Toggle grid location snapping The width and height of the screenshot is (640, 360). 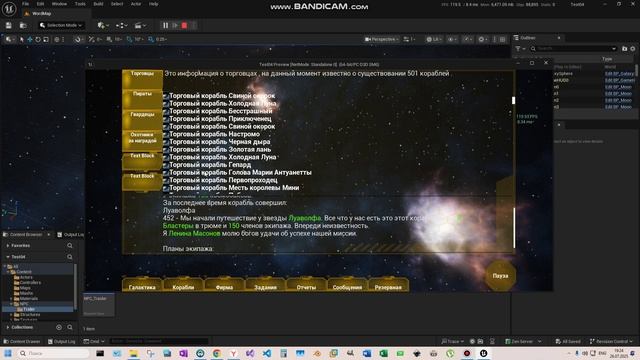tap(109, 40)
